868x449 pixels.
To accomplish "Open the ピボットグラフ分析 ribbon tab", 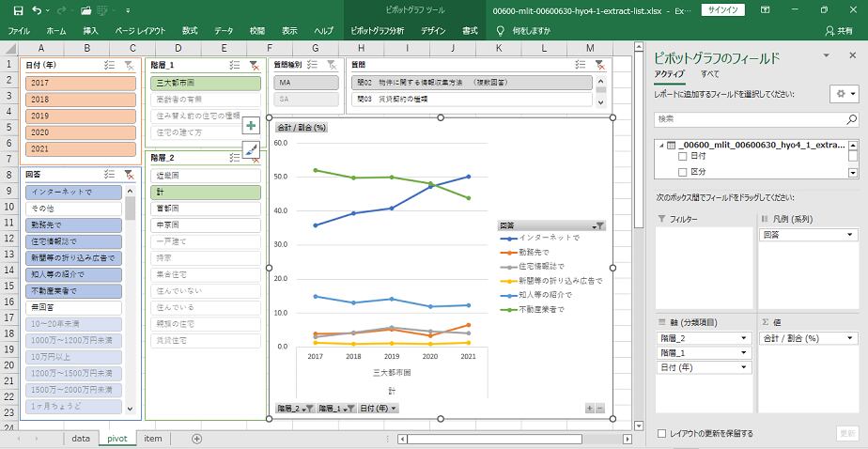I will click(x=376, y=30).
